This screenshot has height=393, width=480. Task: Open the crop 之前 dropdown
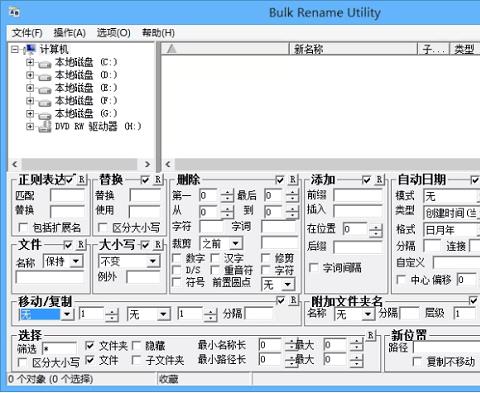click(x=236, y=243)
